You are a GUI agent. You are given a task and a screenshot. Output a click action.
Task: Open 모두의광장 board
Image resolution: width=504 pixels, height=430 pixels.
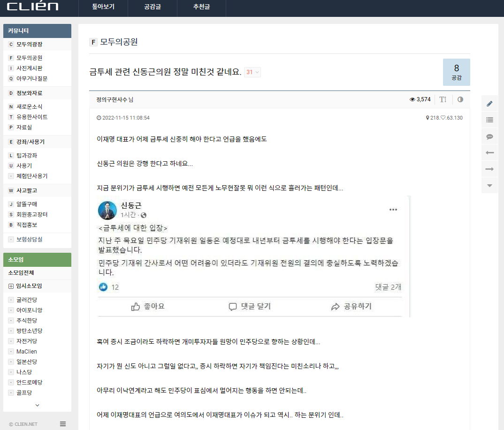[29, 45]
